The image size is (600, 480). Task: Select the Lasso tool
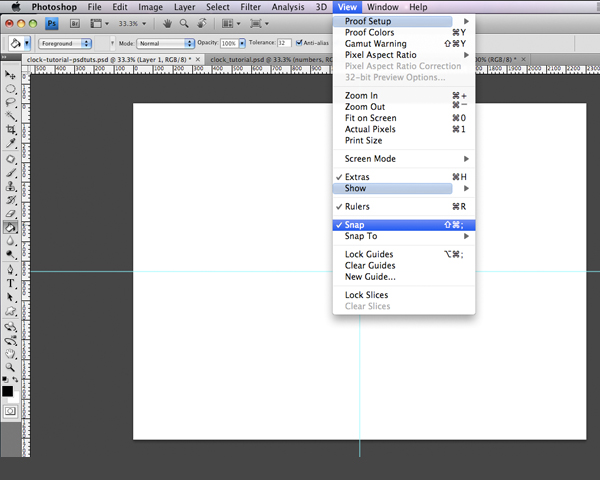tap(11, 102)
